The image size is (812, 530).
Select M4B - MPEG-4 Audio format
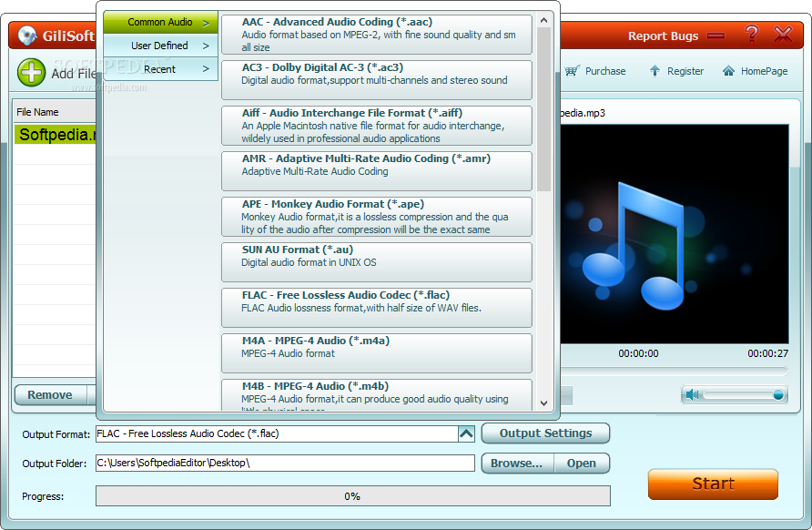click(x=377, y=395)
